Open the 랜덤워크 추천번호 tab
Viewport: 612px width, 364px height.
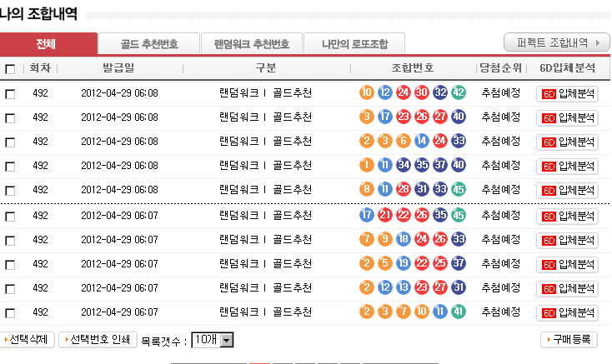[x=251, y=44]
